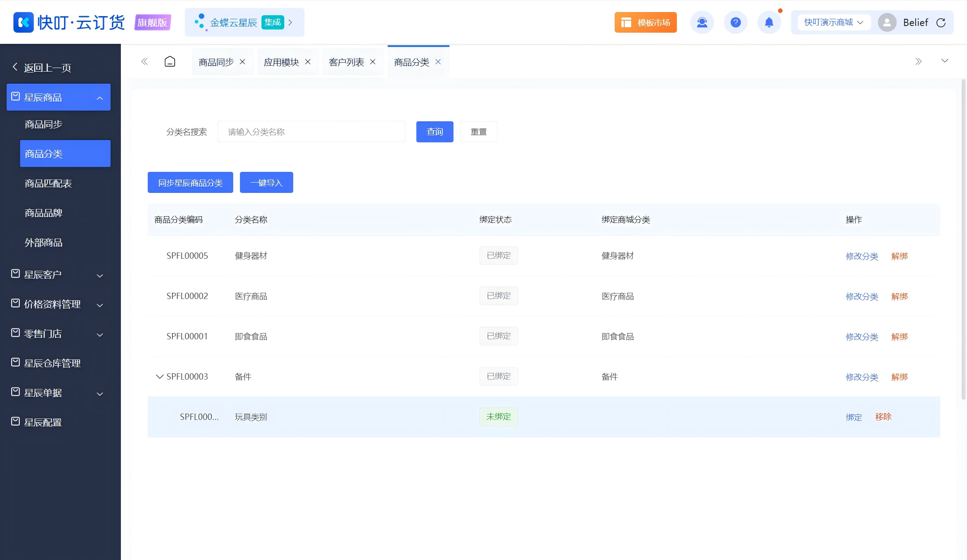The width and height of the screenshot is (967, 560).
Task: Click the 快叮·云订货 logo icon
Action: 23,22
